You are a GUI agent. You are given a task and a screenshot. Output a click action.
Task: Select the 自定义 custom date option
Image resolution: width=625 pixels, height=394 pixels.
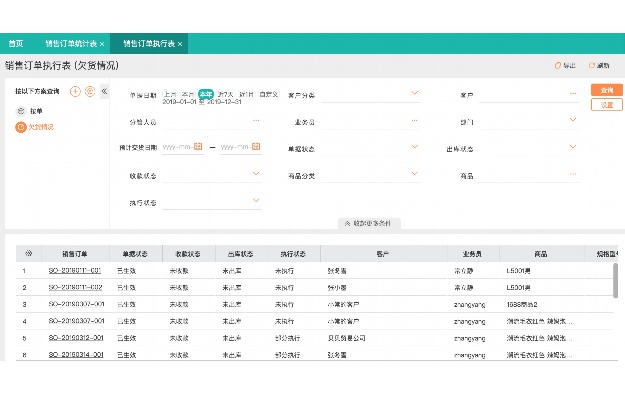tap(269, 94)
